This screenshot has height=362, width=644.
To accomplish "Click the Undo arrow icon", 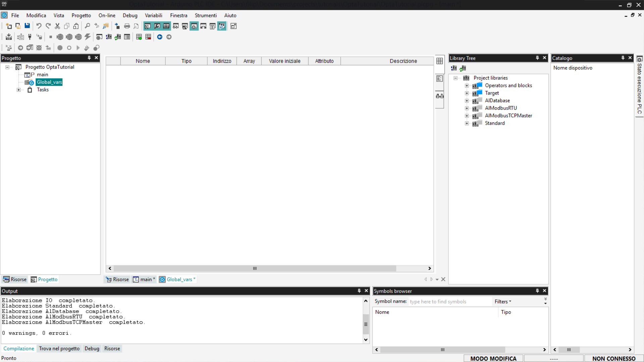I will pos(39,26).
